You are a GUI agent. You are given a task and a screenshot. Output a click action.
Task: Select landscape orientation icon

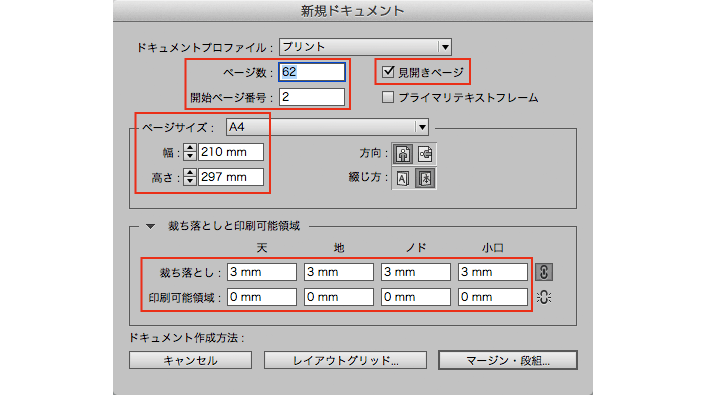(425, 154)
